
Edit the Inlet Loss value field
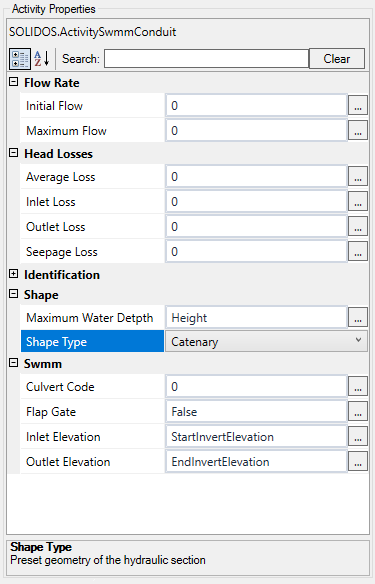coord(256,201)
